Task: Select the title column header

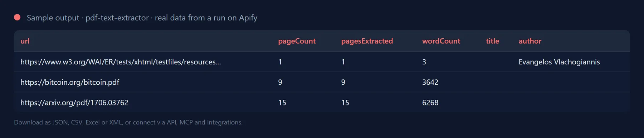Action: point(492,41)
